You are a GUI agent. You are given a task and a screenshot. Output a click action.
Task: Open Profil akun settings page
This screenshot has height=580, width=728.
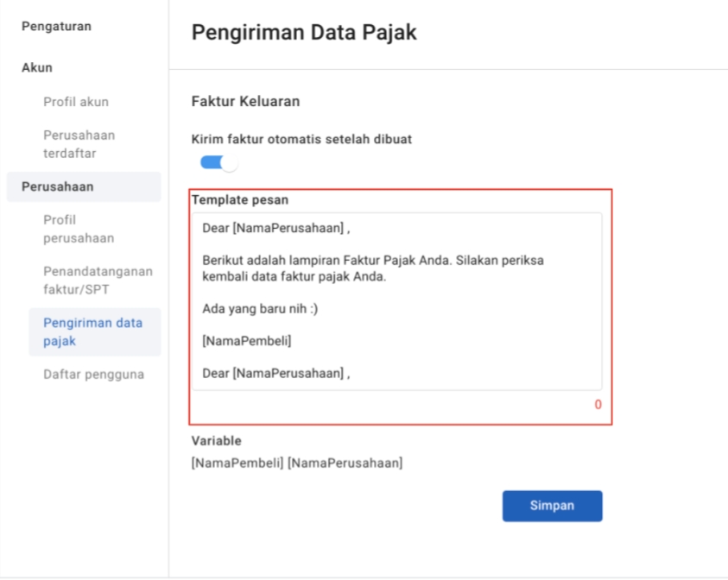click(x=76, y=102)
